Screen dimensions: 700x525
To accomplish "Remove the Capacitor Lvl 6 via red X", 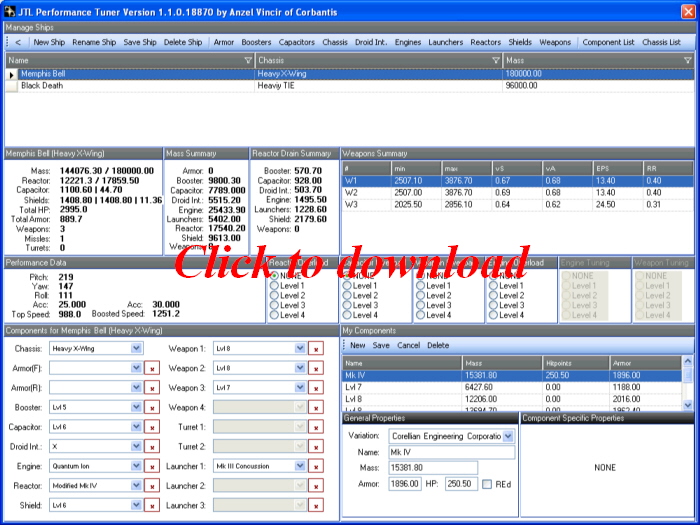I will 152,428.
